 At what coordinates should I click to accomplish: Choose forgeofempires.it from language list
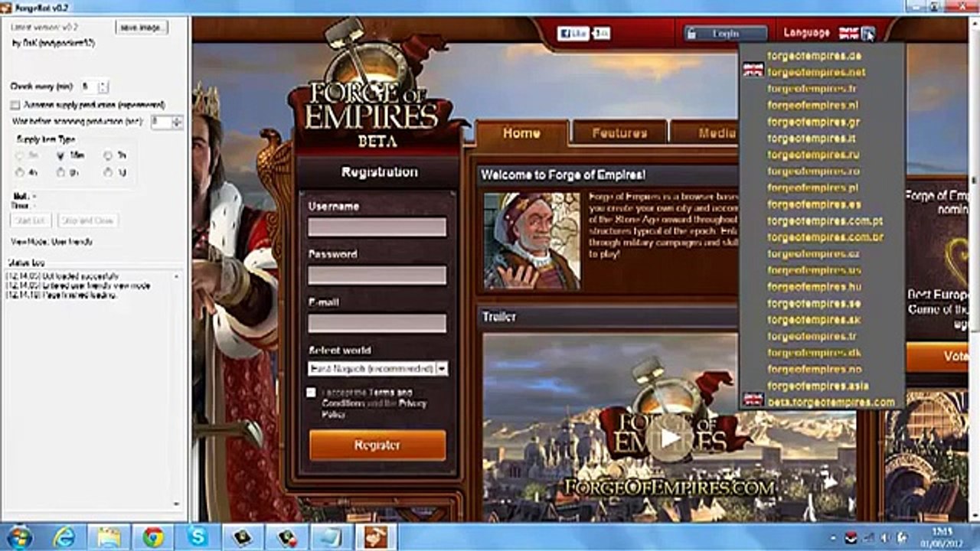[812, 139]
